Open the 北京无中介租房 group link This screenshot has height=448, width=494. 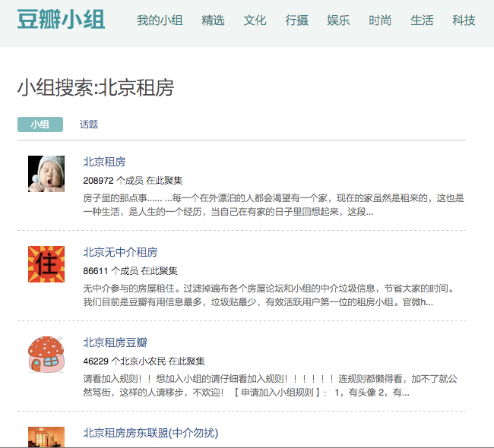pyautogui.click(x=120, y=252)
